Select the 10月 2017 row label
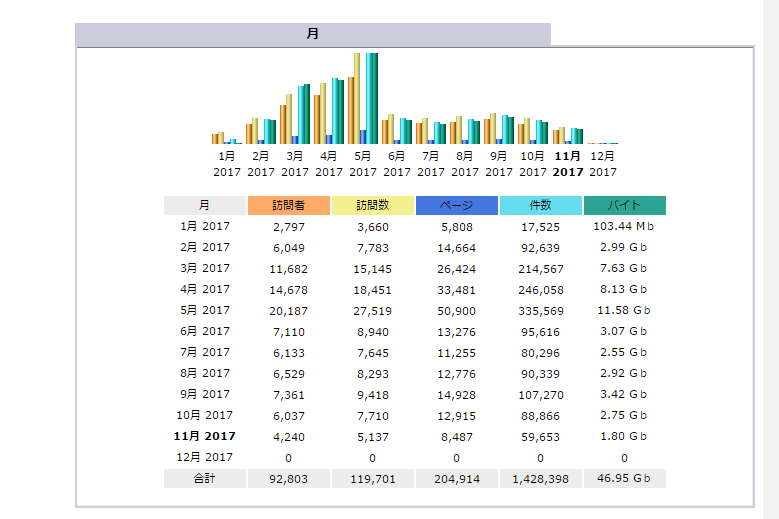The height and width of the screenshot is (519, 779). pos(205,415)
